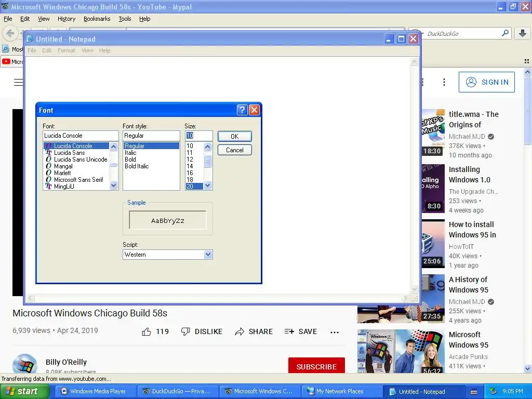The height and width of the screenshot is (399, 532).
Task: Open Billy O'Reilly channel link
Action: coord(66,362)
